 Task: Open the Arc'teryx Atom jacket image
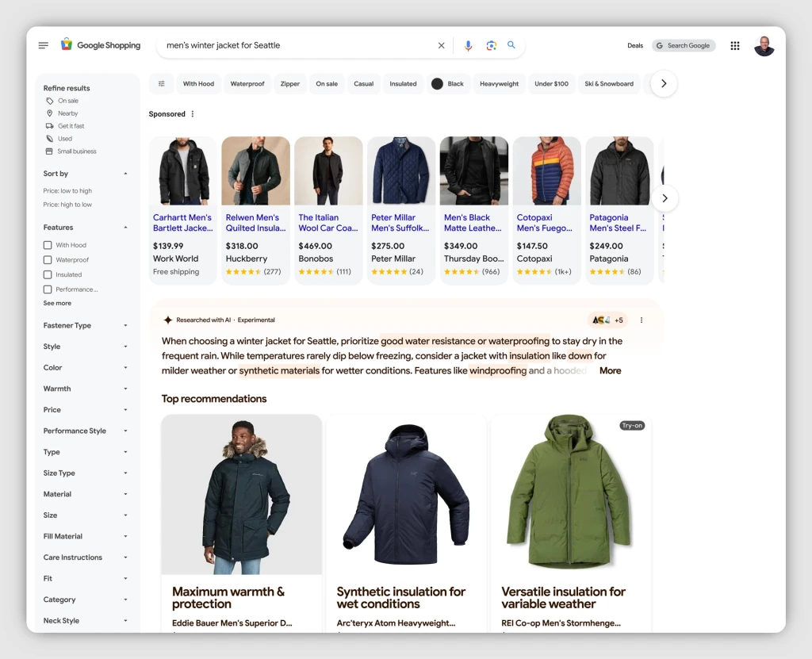407,494
